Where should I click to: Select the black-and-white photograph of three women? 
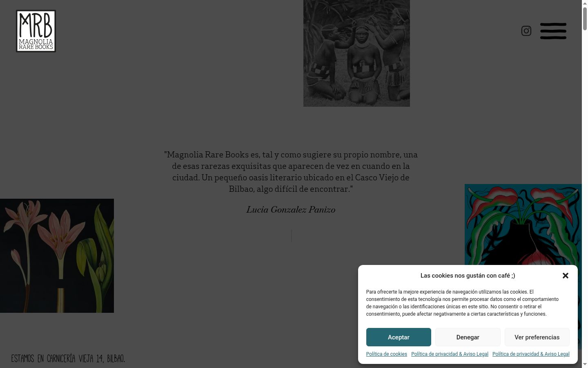[x=356, y=53]
